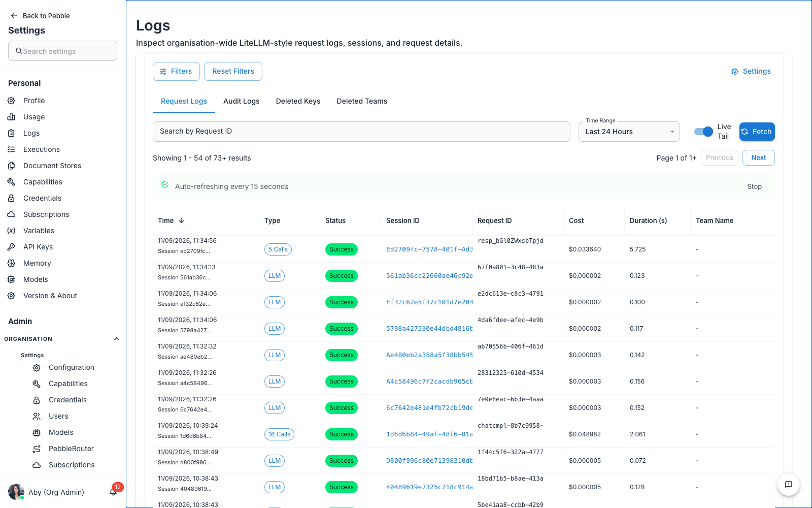The height and width of the screenshot is (508, 812).
Task: Go to the Next page
Action: pos(758,157)
